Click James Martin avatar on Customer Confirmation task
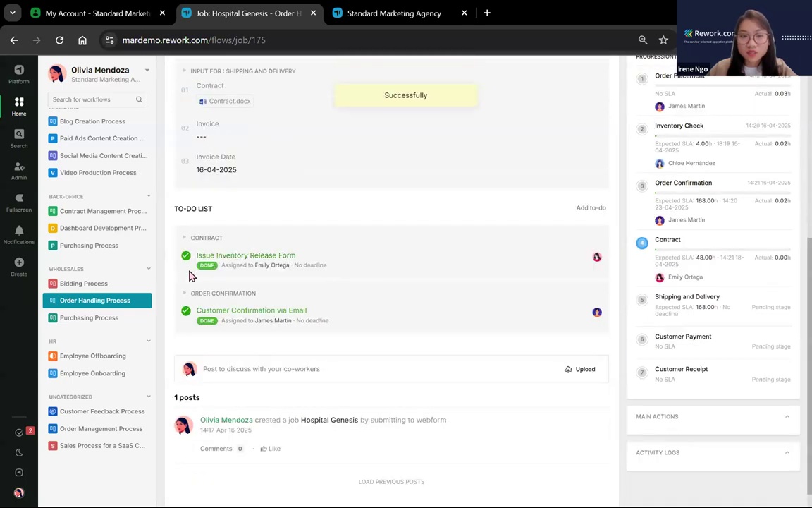This screenshot has height=508, width=812. (597, 312)
